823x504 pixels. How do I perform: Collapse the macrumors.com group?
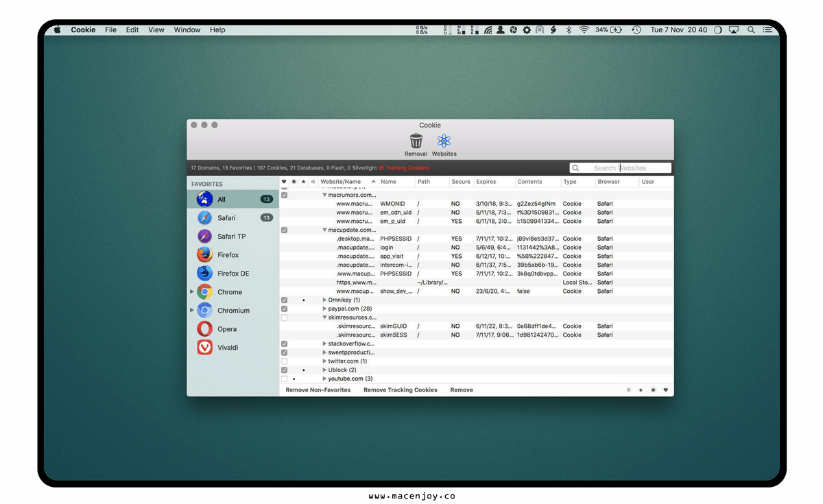(x=325, y=195)
